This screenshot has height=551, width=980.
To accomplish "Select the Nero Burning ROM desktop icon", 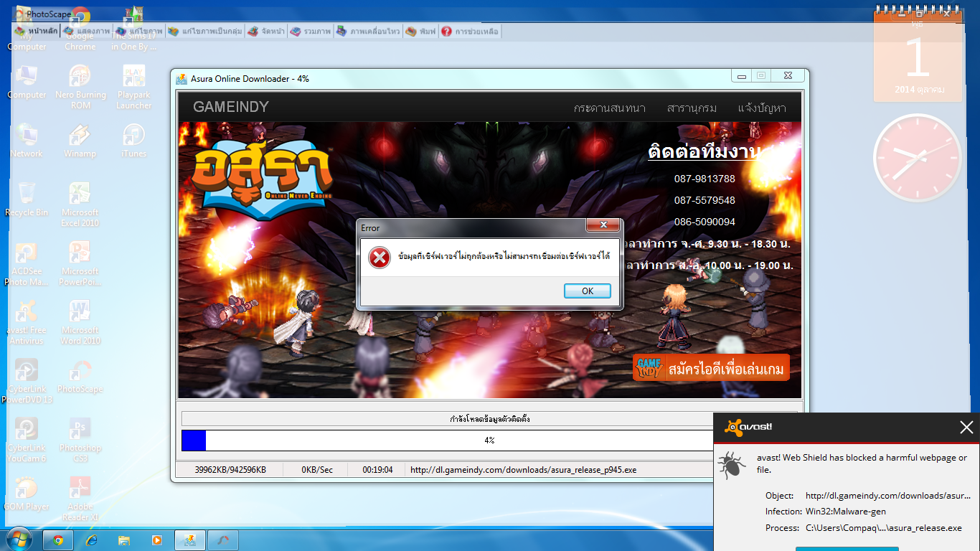I will (x=80, y=87).
